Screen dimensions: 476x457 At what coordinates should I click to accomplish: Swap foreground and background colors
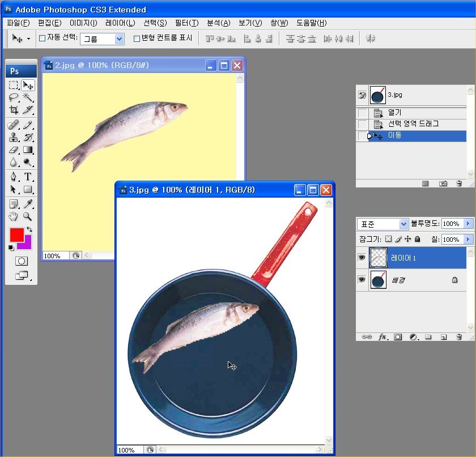point(29,229)
